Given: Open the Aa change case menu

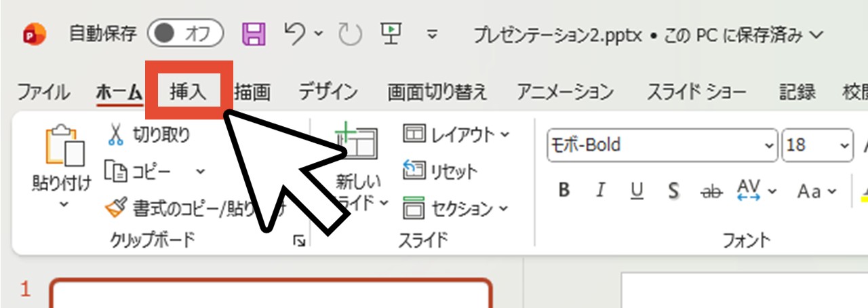Looking at the screenshot, I should pyautogui.click(x=818, y=192).
